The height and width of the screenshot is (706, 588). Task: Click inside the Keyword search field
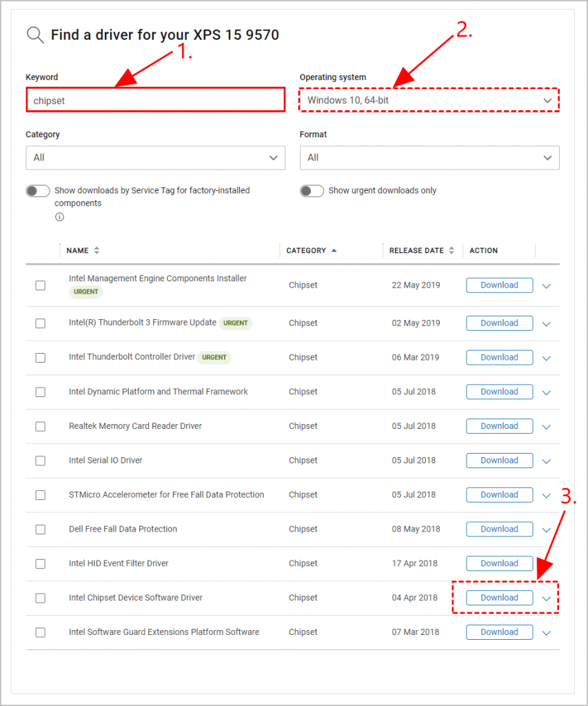tap(155, 99)
